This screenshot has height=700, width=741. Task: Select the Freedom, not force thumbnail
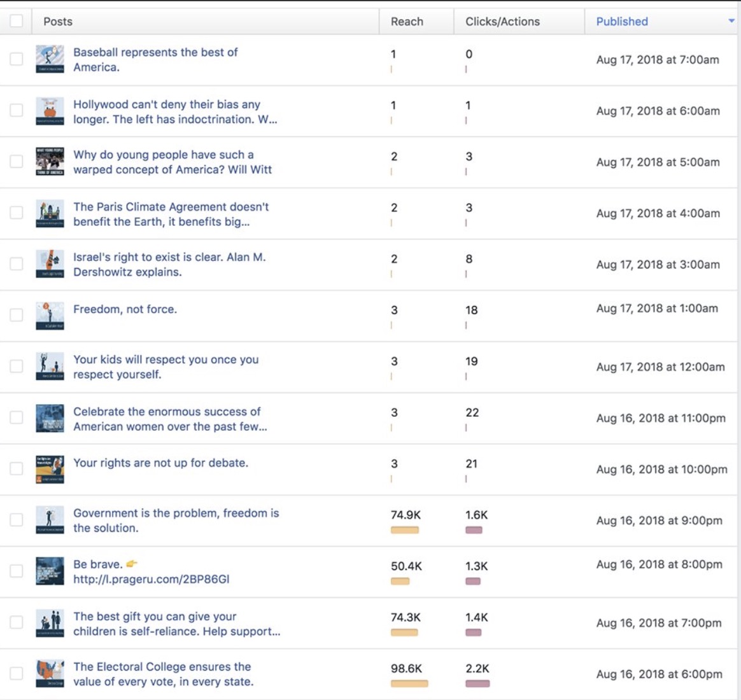pos(50,316)
